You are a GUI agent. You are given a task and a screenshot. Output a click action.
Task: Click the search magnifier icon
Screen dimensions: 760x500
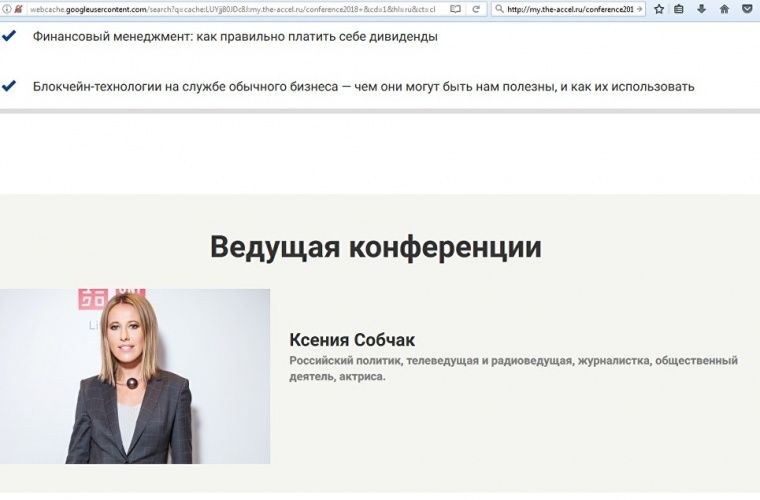(498, 9)
